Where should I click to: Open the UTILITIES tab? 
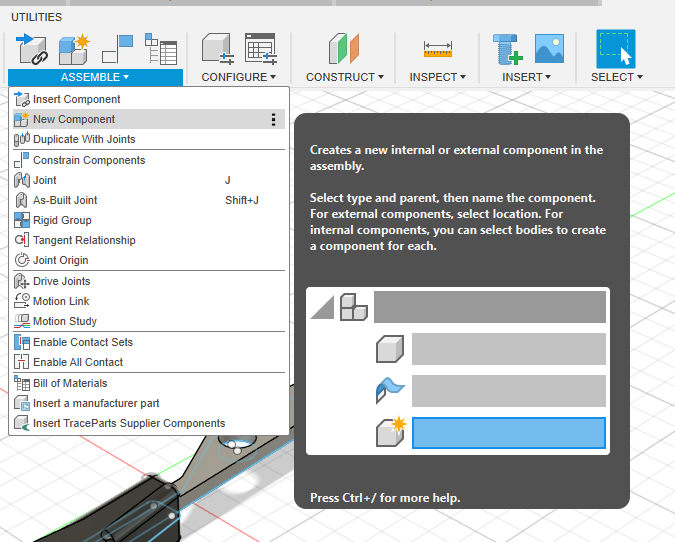(36, 17)
